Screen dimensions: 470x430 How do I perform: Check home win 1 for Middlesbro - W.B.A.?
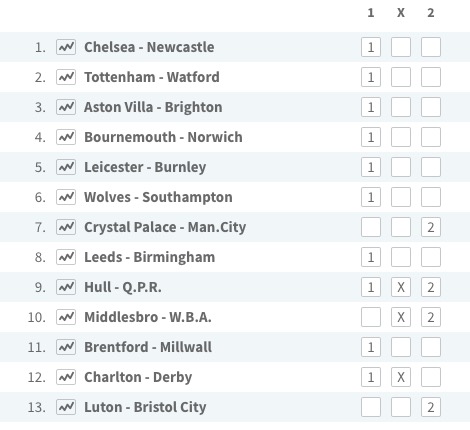[x=371, y=317]
